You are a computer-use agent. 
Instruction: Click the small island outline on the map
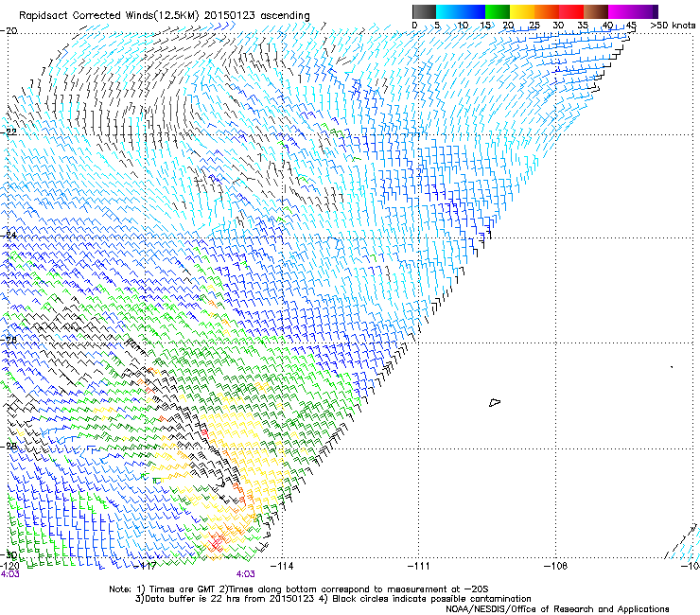(495, 402)
